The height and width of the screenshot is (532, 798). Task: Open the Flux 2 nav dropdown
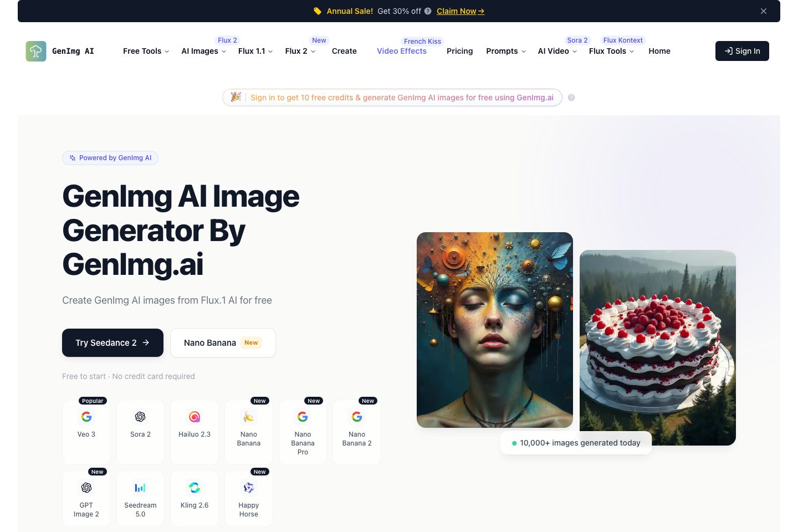300,51
